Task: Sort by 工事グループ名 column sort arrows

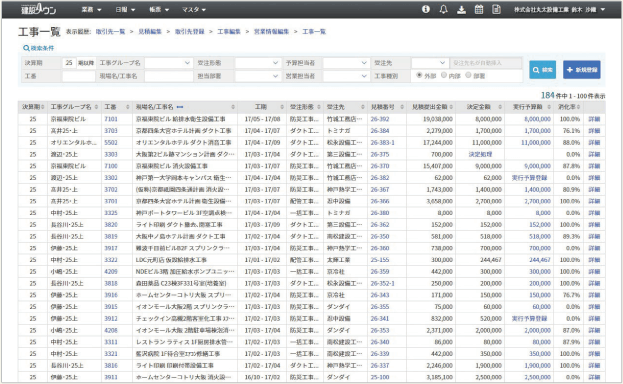Action: (96, 107)
